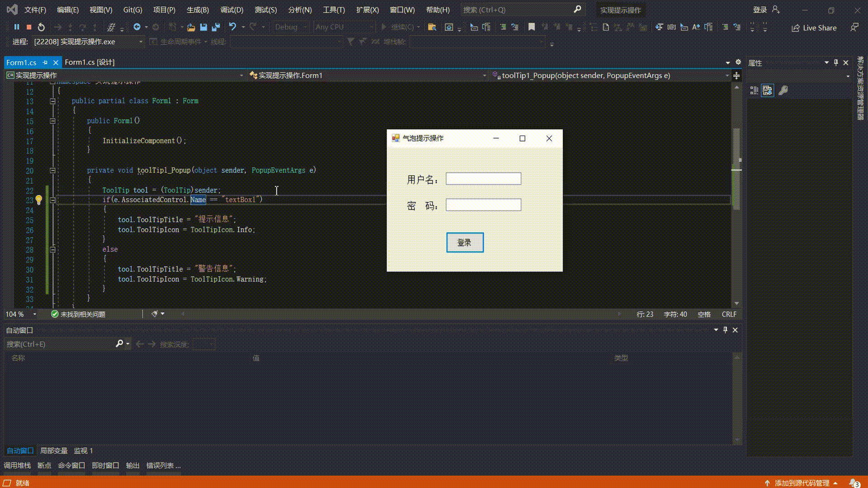Image resolution: width=868 pixels, height=488 pixels.
Task: Click the Pause/Break execution icon
Action: pos(16,28)
